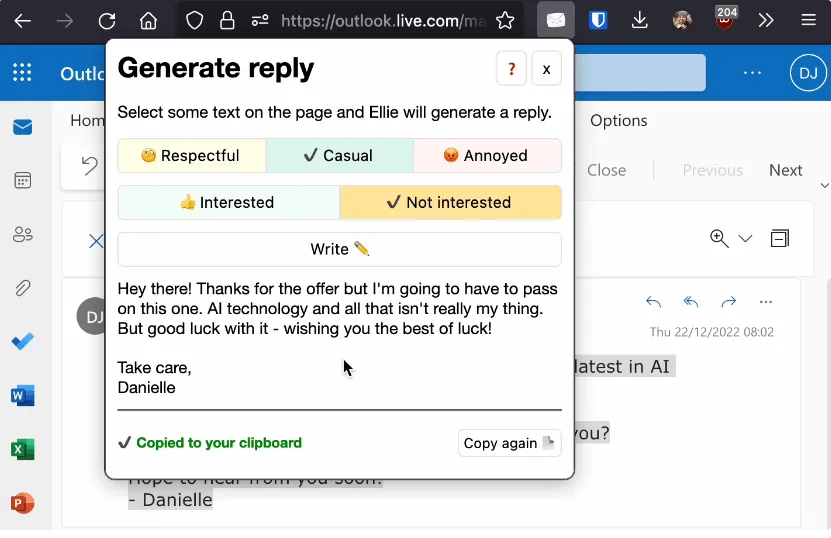This screenshot has width=831, height=538.
Task: Open the browser extensions overflow chevrons
Action: coord(766,21)
